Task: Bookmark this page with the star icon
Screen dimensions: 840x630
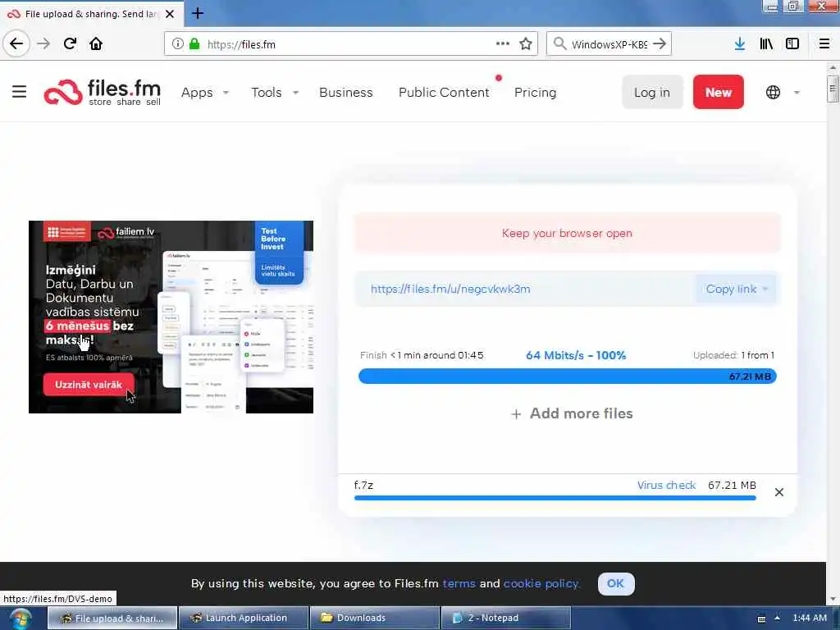Action: (526, 44)
